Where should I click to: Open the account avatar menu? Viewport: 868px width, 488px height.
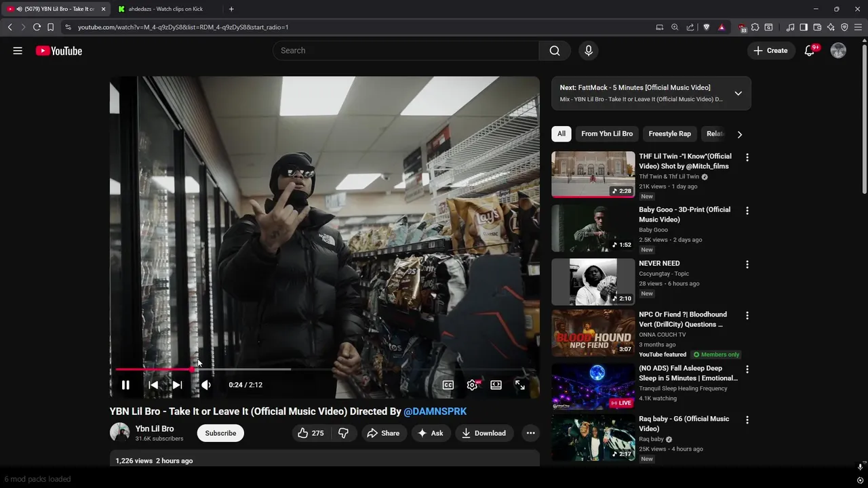coord(838,51)
